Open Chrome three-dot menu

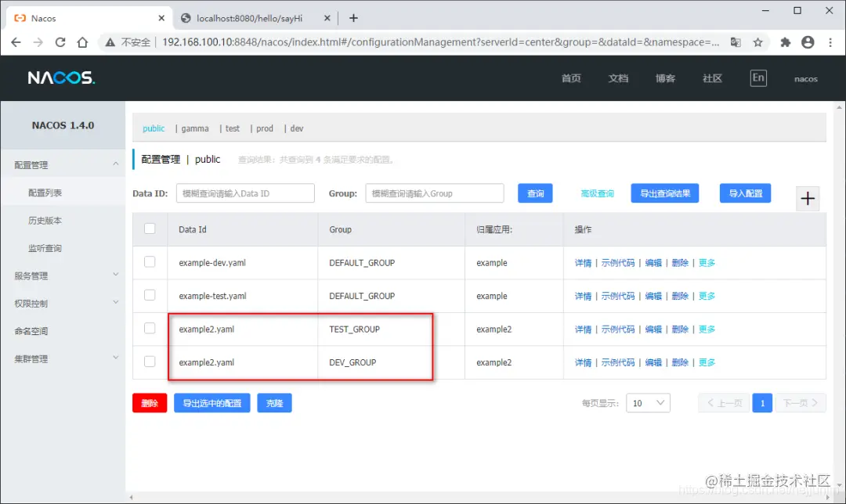pos(830,42)
